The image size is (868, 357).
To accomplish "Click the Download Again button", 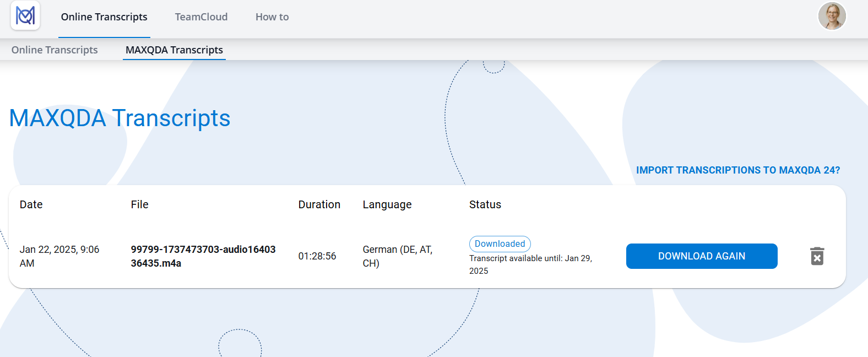I will (702, 256).
